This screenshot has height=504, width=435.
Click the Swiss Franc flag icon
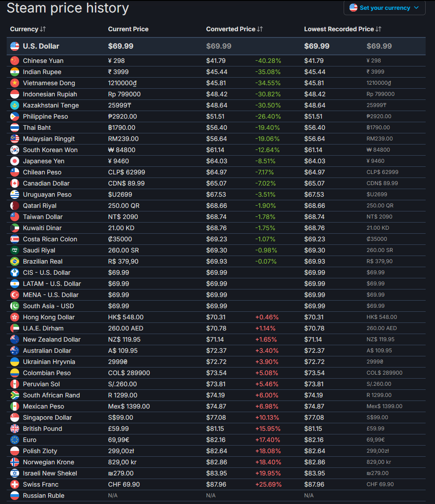click(15, 484)
